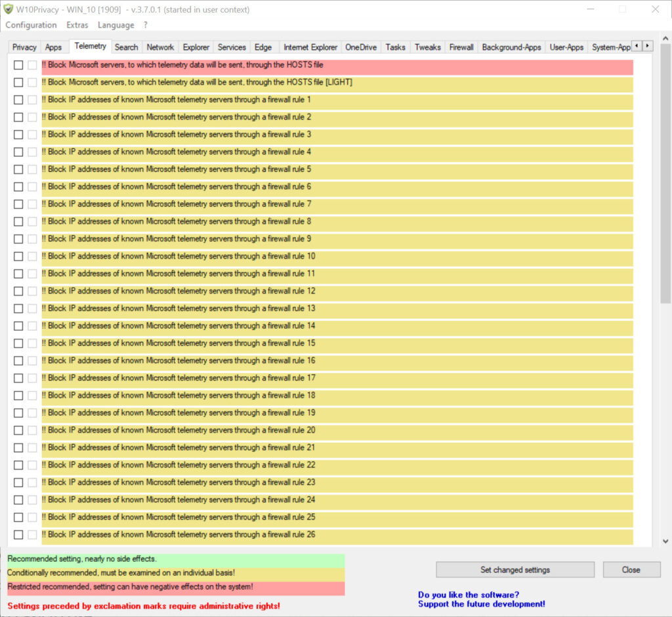This screenshot has width=672, height=617.
Task: Select the firewall rule 8 row text
Action: coord(176,221)
